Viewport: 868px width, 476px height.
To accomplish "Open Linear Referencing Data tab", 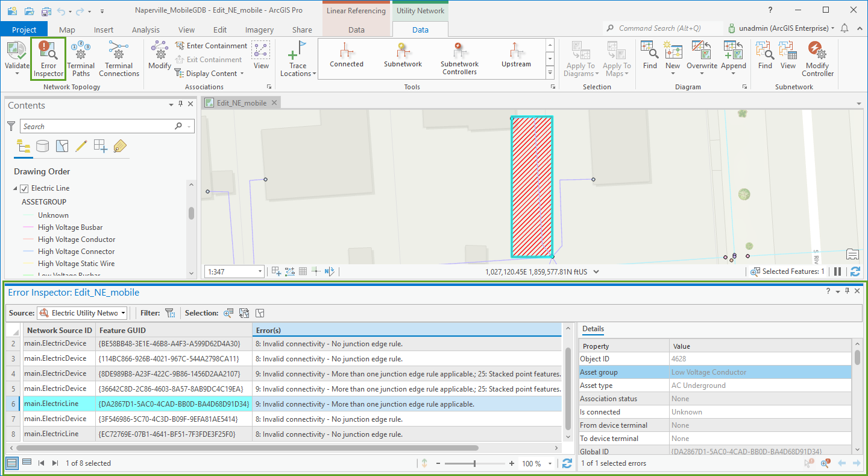I will [x=356, y=30].
